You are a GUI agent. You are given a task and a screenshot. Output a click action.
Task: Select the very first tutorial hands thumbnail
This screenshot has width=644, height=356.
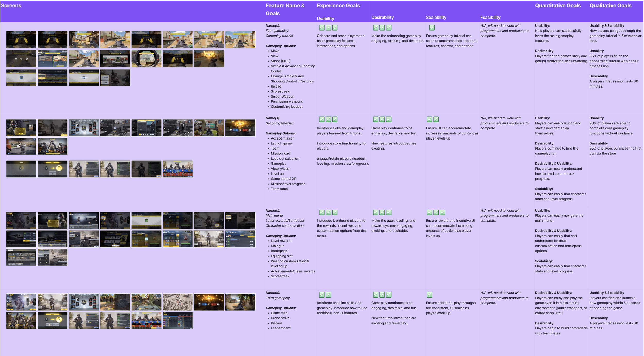[x=21, y=40]
